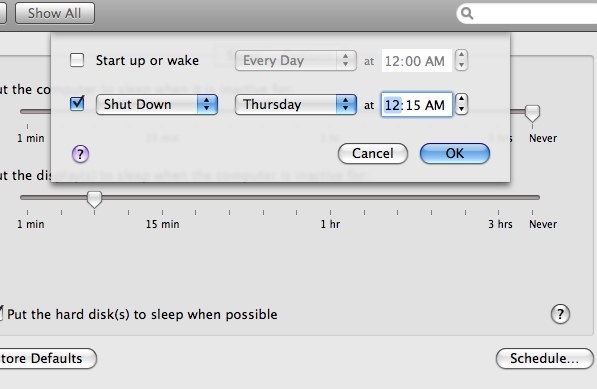Enable the Start up or wake checkbox
The height and width of the screenshot is (389, 597).
(x=77, y=60)
